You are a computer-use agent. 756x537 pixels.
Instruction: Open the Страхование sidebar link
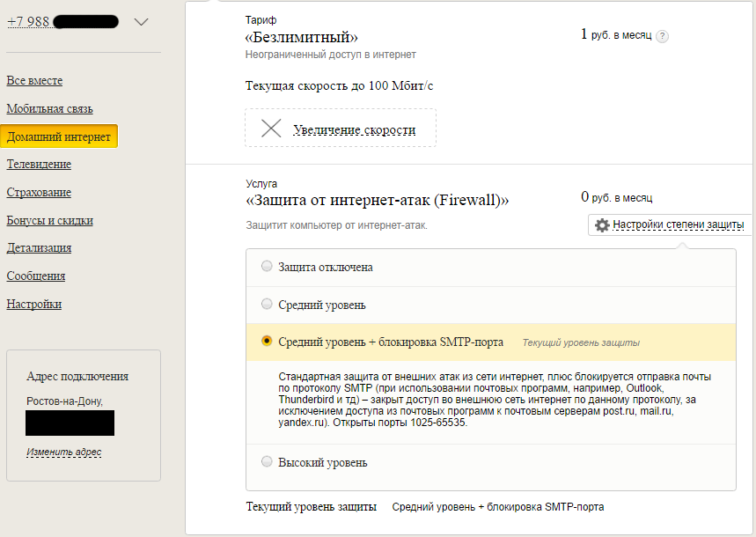(x=39, y=193)
